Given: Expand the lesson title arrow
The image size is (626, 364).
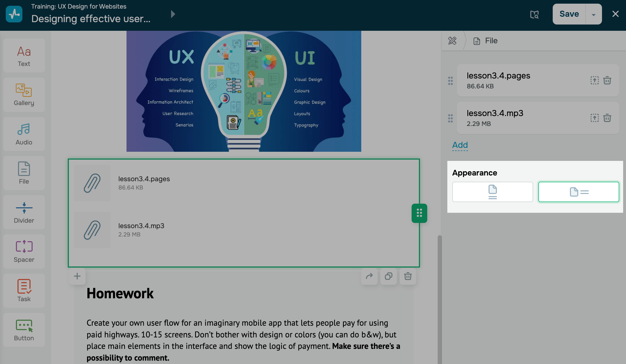Looking at the screenshot, I should [173, 14].
